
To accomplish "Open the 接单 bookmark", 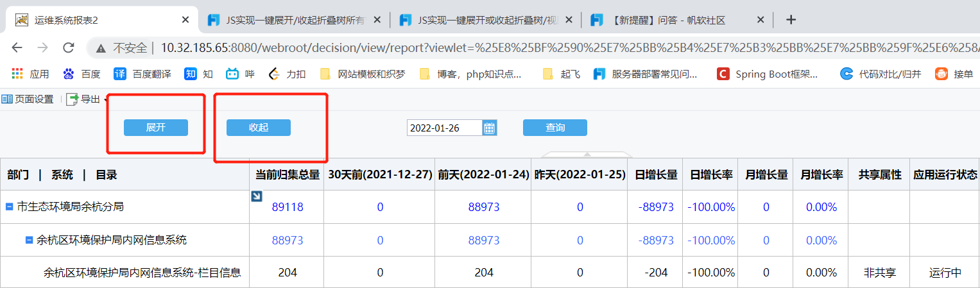I will click(954, 74).
